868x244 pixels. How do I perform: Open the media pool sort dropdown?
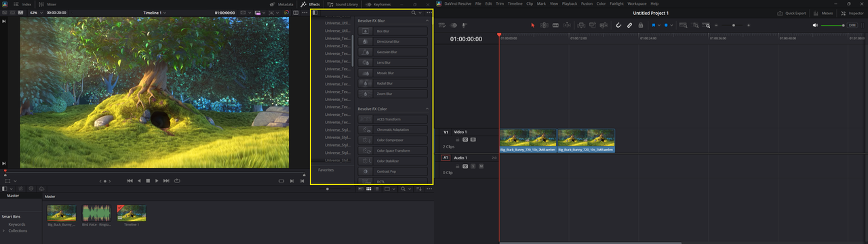418,189
